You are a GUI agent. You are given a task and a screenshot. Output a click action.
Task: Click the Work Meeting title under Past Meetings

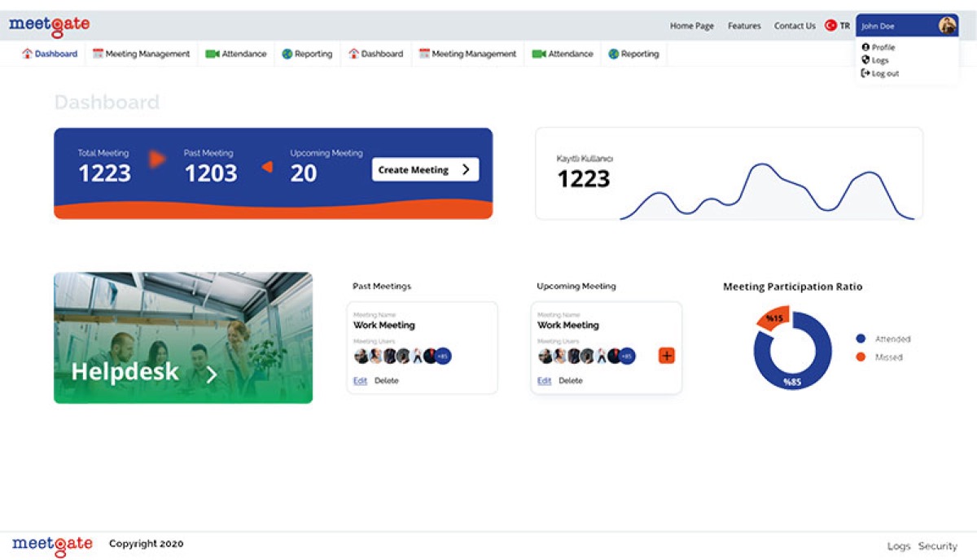[384, 325]
